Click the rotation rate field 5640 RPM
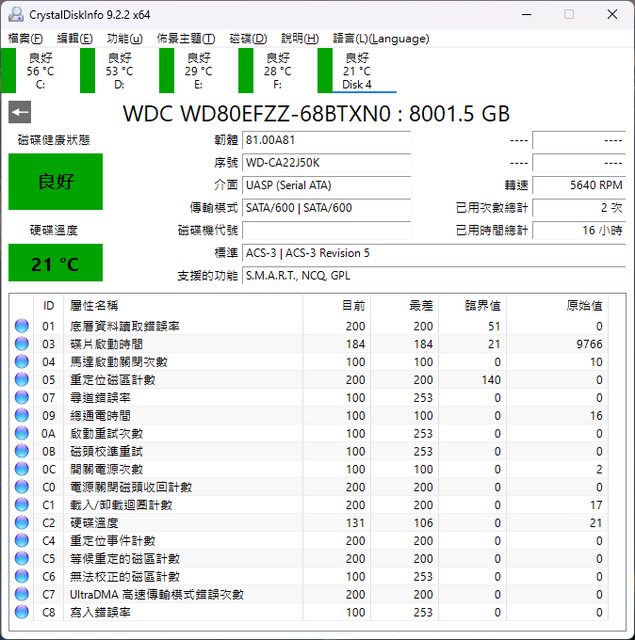The width and height of the screenshot is (635, 640). [x=579, y=185]
